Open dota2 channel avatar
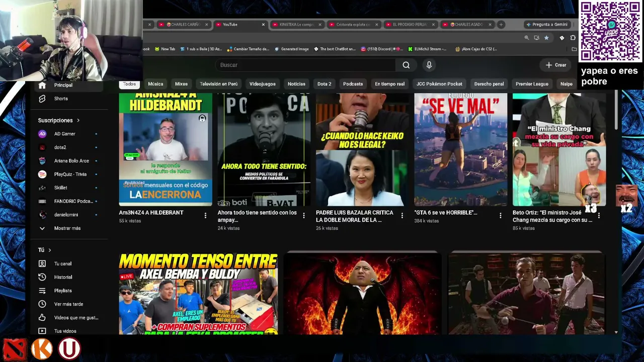This screenshot has width=644, height=362. pos(42,147)
